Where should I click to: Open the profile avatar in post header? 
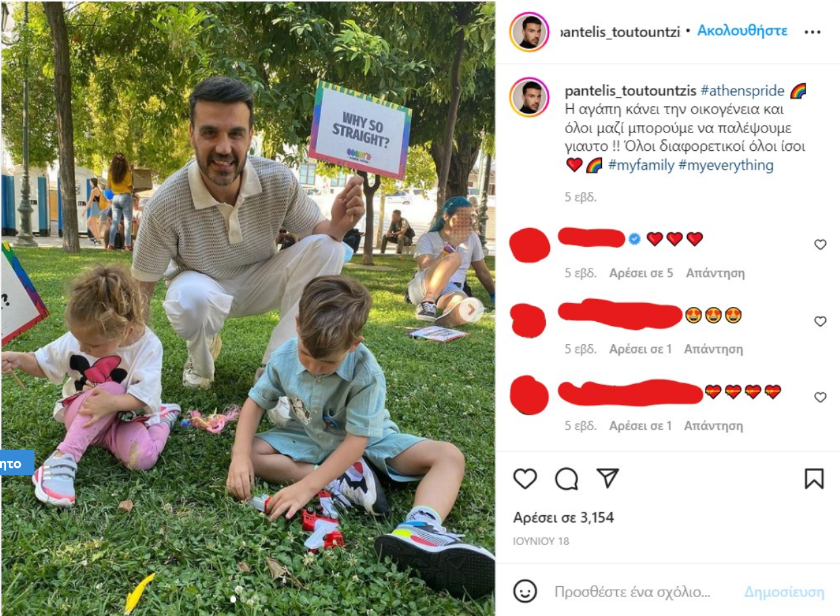click(530, 32)
